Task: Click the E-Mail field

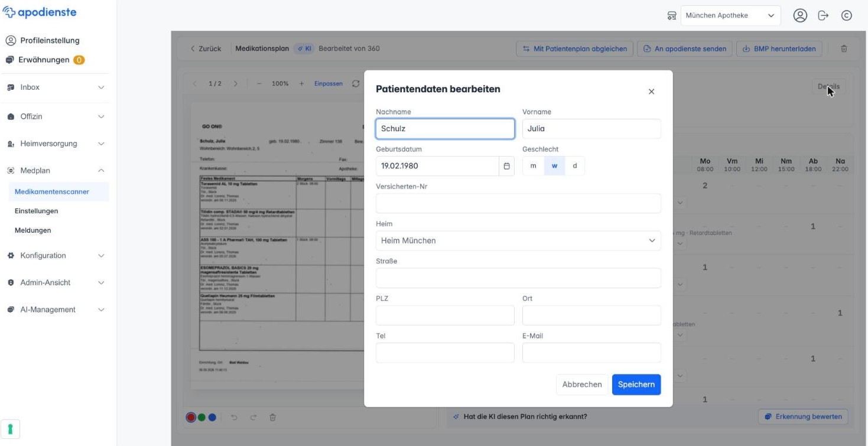Action: click(x=591, y=353)
